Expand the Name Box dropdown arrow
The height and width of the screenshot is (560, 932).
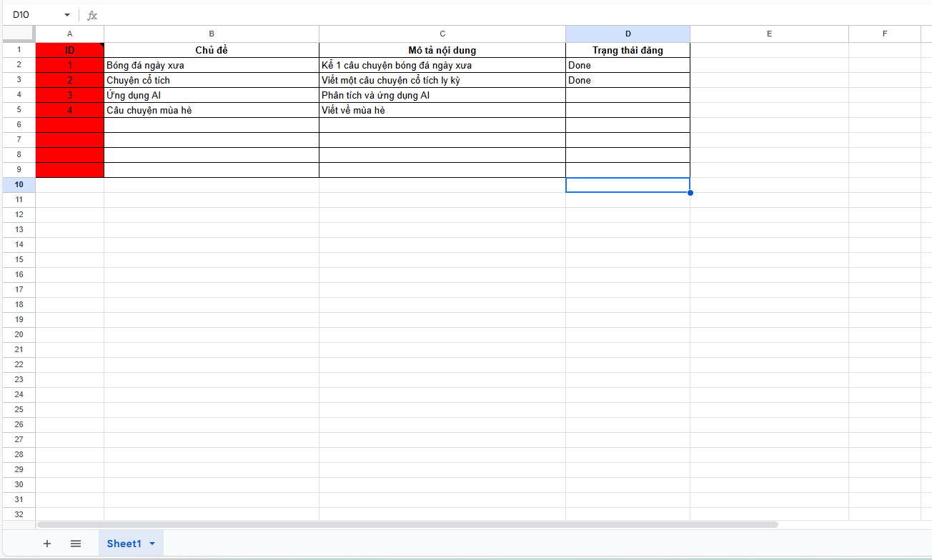[67, 15]
